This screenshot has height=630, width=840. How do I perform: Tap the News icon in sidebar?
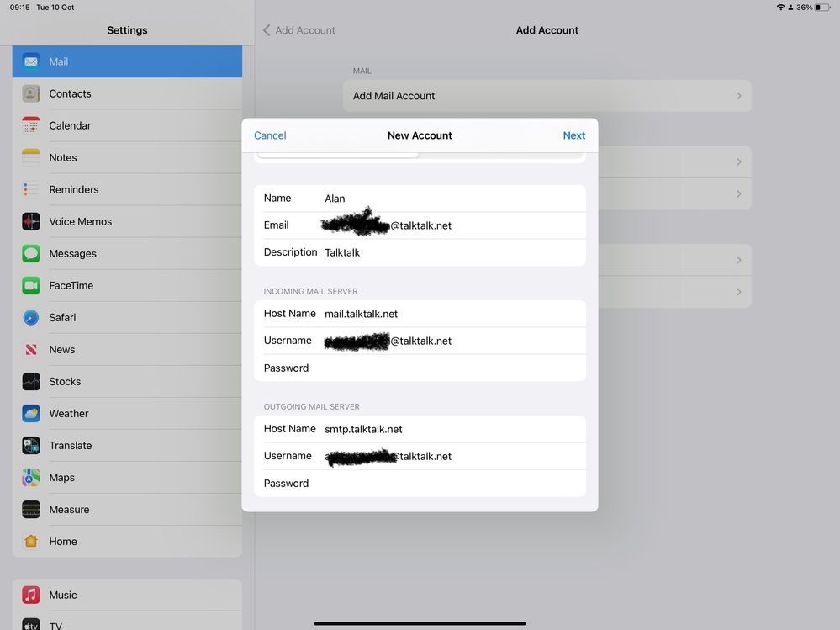pyautogui.click(x=31, y=349)
